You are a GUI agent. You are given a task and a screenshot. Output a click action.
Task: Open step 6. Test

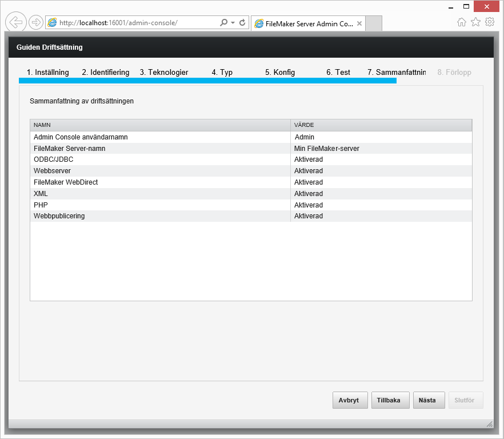[x=338, y=73]
